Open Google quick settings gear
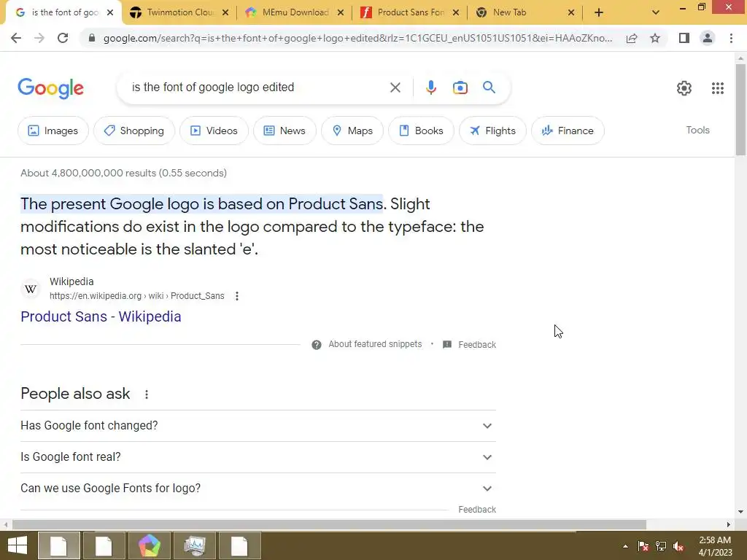This screenshot has width=747, height=560. pos(684,88)
